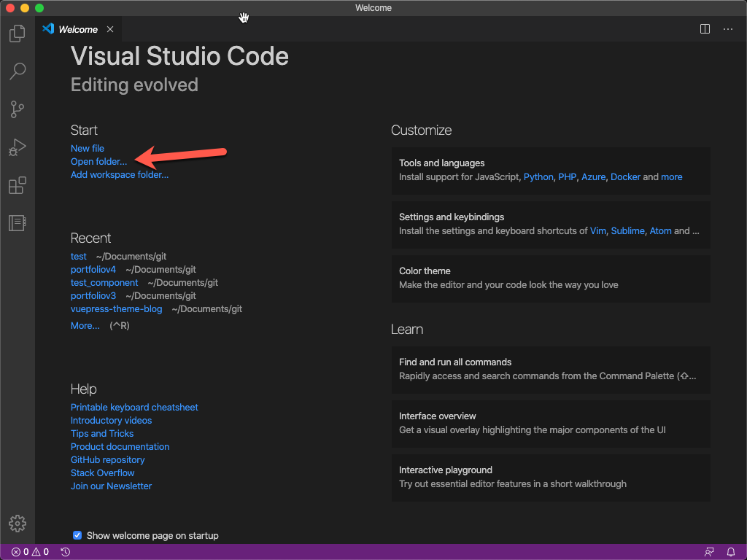Open recent folder named test
This screenshot has width=747, height=560.
79,257
